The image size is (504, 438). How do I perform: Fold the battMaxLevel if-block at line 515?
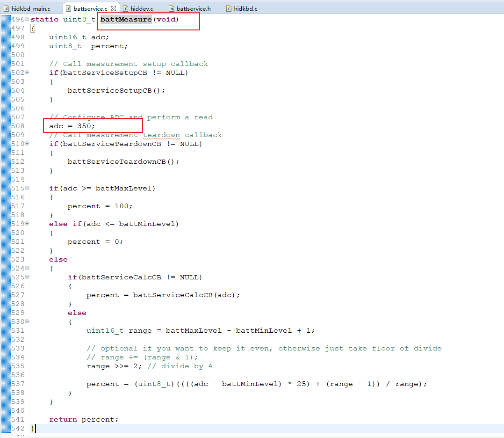click(x=27, y=188)
